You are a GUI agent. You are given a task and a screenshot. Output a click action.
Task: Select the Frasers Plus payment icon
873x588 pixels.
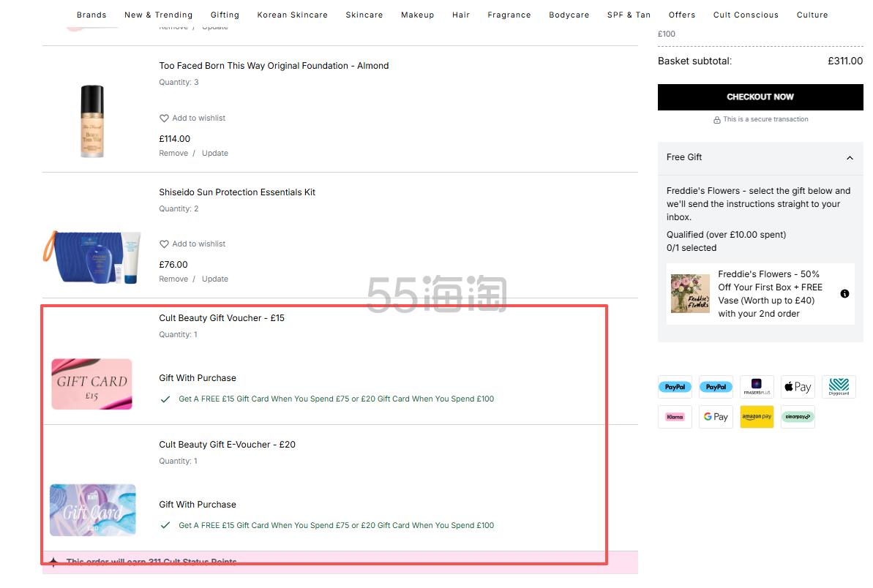point(757,387)
